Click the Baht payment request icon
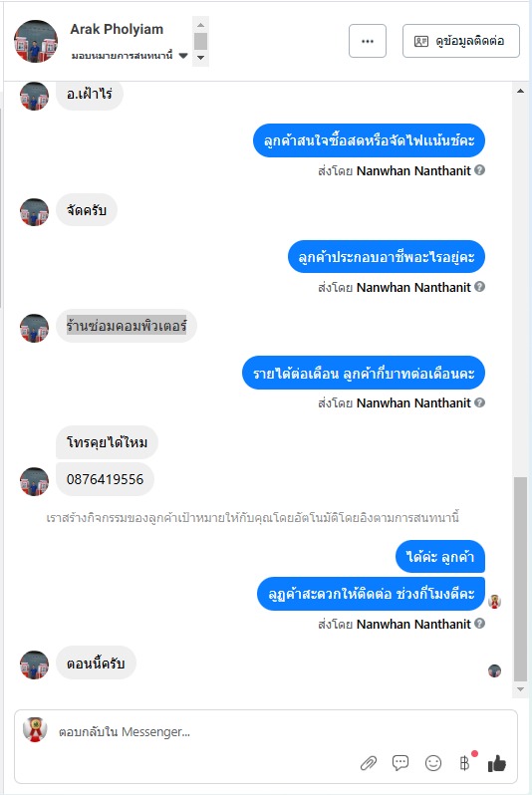 coord(464,762)
